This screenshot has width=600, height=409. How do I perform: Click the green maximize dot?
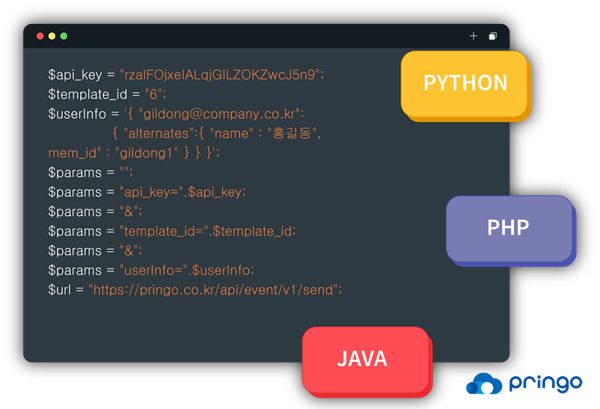tap(64, 36)
